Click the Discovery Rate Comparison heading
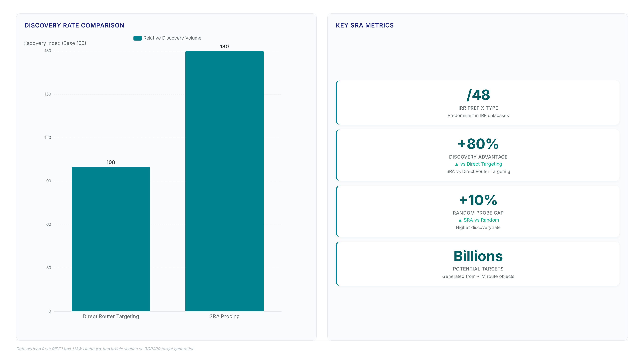Image resolution: width=644 pixels, height=362 pixels. 74,25
